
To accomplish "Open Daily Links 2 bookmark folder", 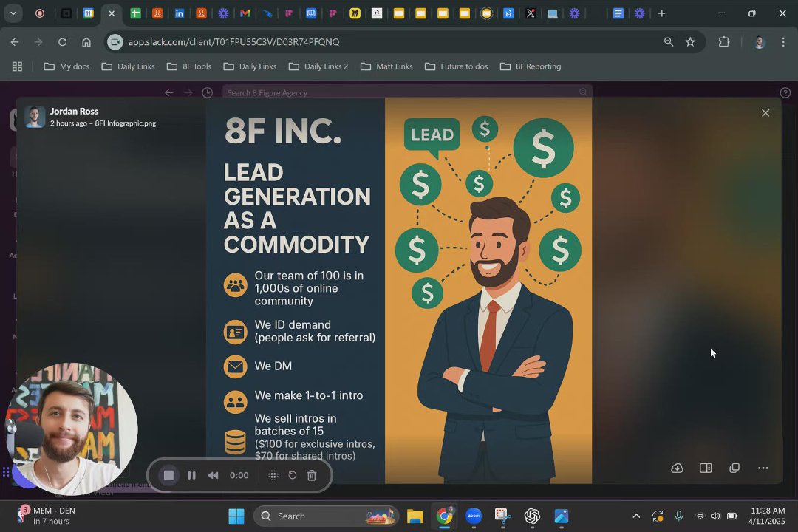I will click(318, 66).
